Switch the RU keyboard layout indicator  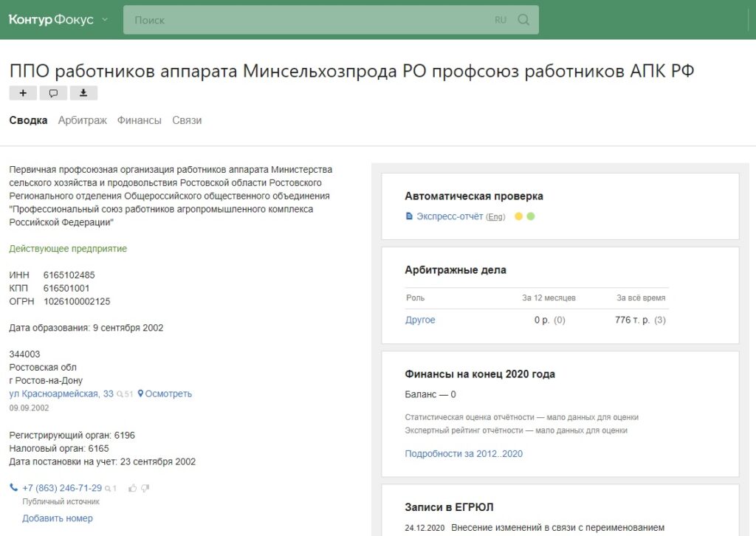[501, 20]
